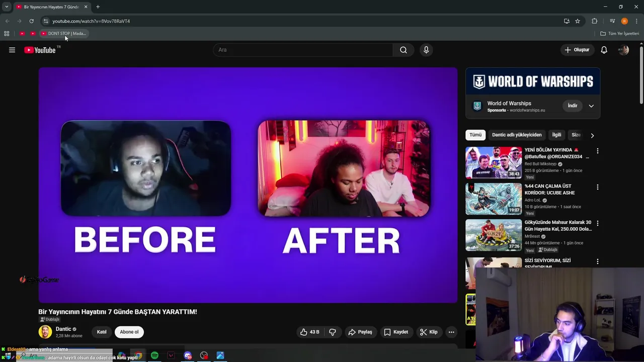Open the notifications bell
This screenshot has height=362, width=644.
coord(604,50)
